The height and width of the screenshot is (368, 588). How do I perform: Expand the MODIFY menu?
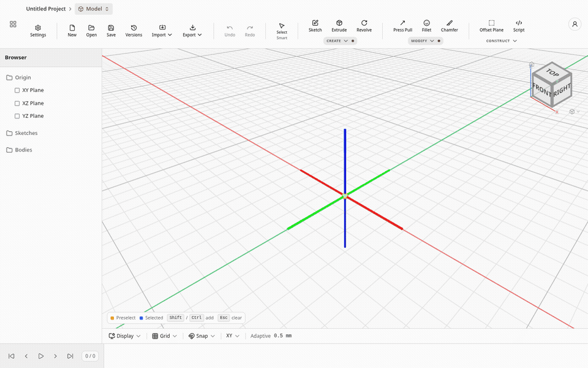425,41
